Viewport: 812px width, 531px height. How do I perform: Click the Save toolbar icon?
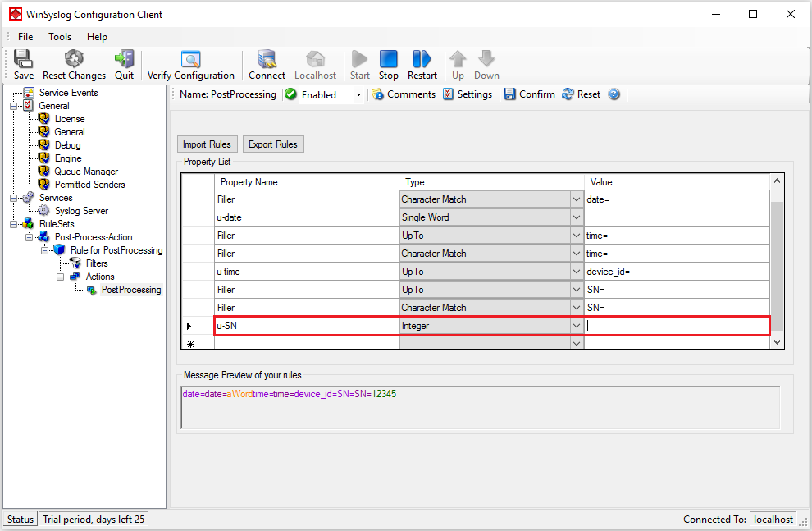coord(23,65)
